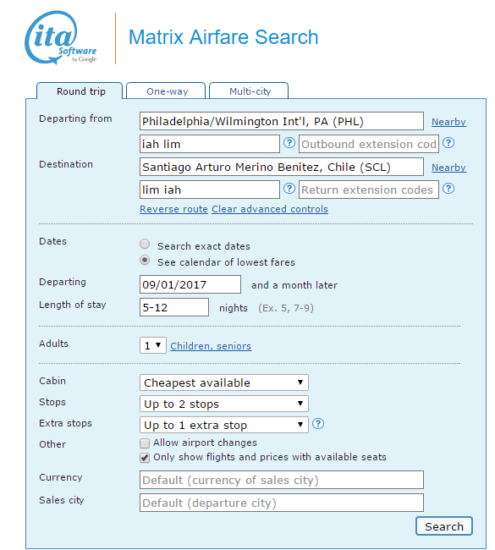Open the Cabin dropdown showing Cheapest available
495x550 pixels.
click(224, 382)
